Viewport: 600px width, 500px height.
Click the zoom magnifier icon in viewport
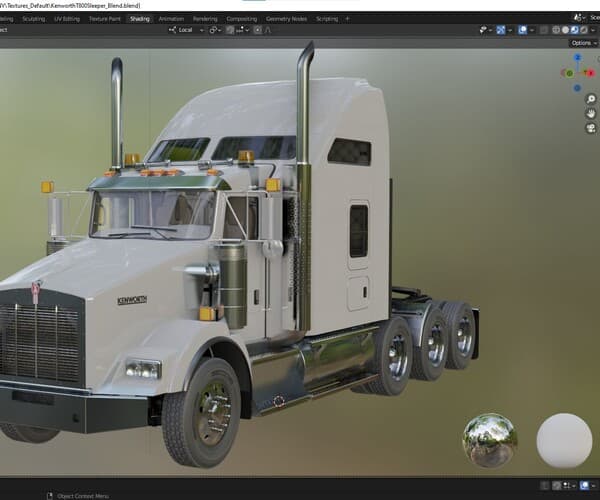click(x=589, y=97)
